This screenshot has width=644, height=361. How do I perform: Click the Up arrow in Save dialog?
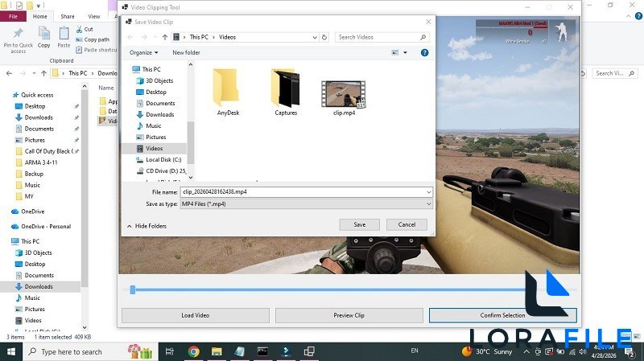165,37
